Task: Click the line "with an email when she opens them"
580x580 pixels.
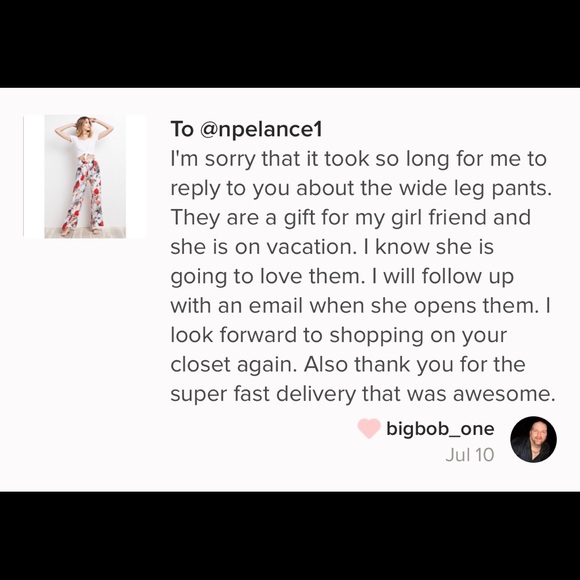Action: tap(360, 306)
